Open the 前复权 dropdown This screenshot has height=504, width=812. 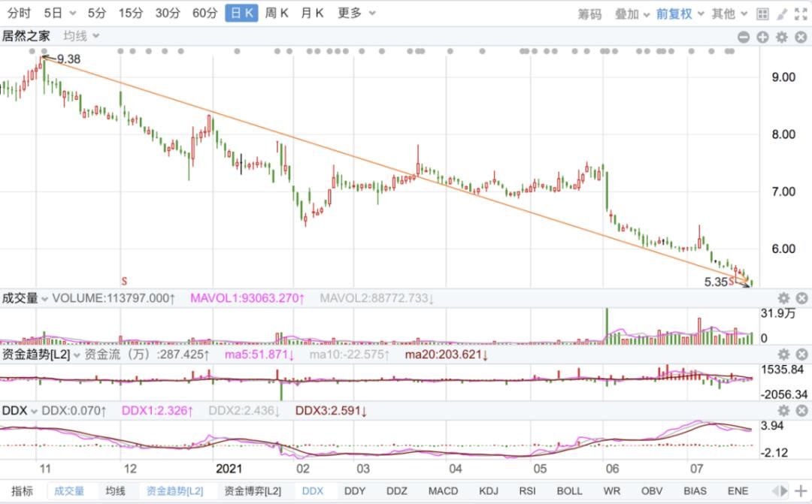point(680,14)
